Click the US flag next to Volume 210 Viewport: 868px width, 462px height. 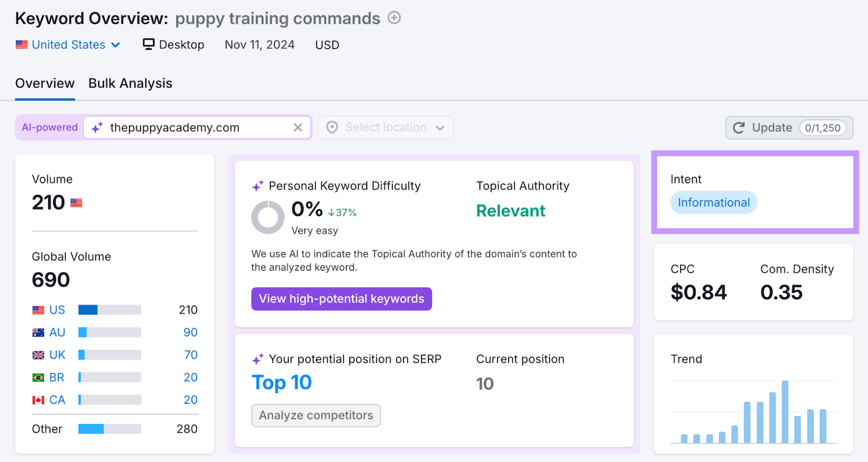tap(75, 202)
